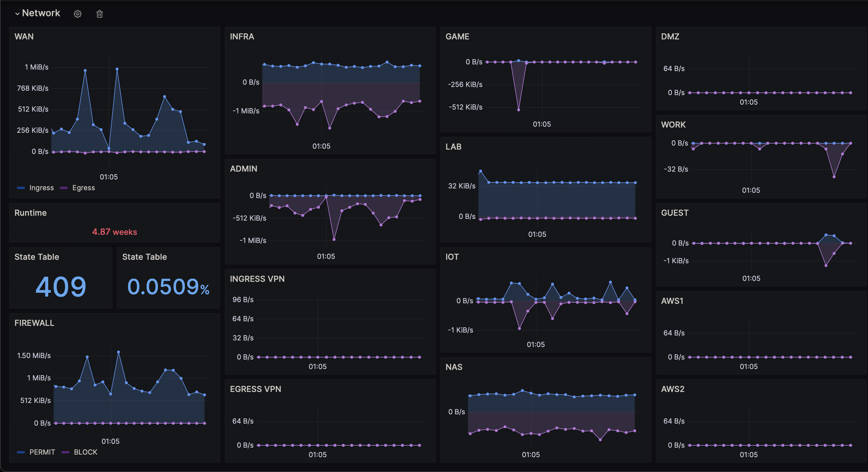Click the EGRESS VPN panel title
The width and height of the screenshot is (868, 472).
point(255,389)
